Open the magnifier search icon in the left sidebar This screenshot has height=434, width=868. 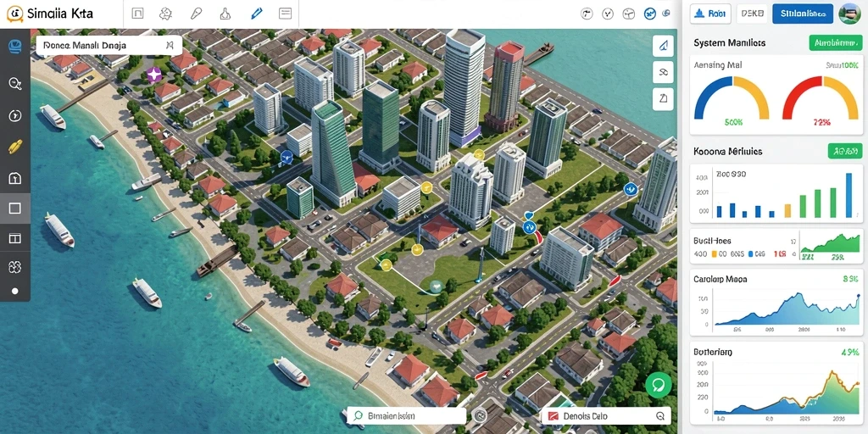tap(15, 84)
